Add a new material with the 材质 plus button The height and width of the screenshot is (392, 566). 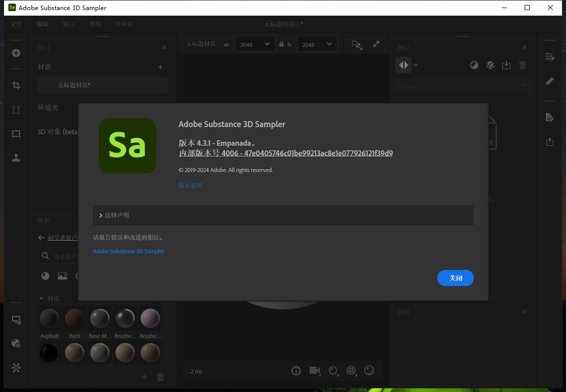click(x=160, y=67)
